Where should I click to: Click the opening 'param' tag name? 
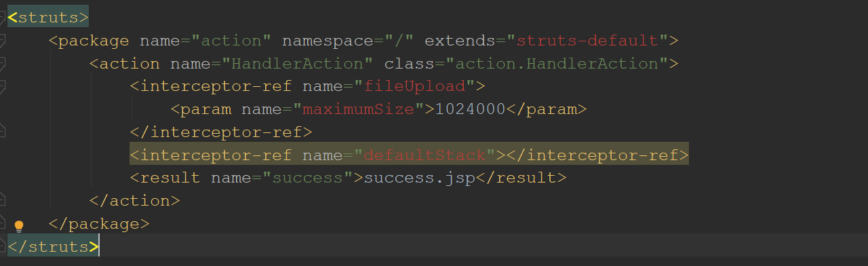(x=206, y=109)
